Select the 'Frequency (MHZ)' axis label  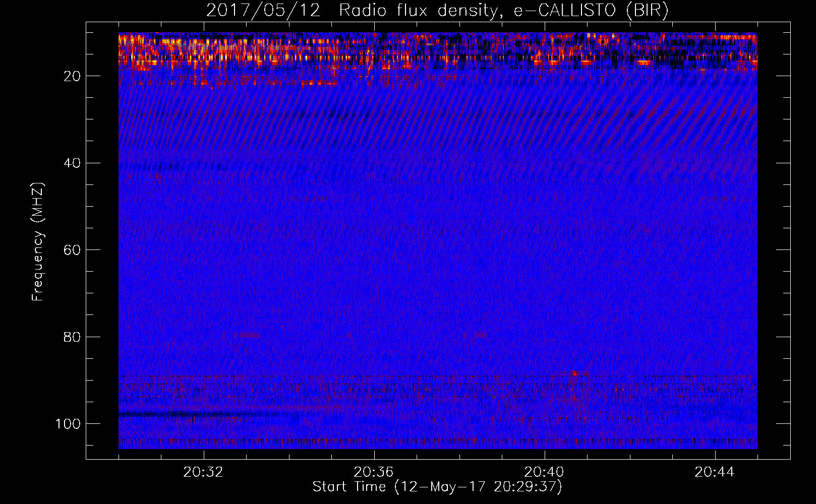pos(38,242)
